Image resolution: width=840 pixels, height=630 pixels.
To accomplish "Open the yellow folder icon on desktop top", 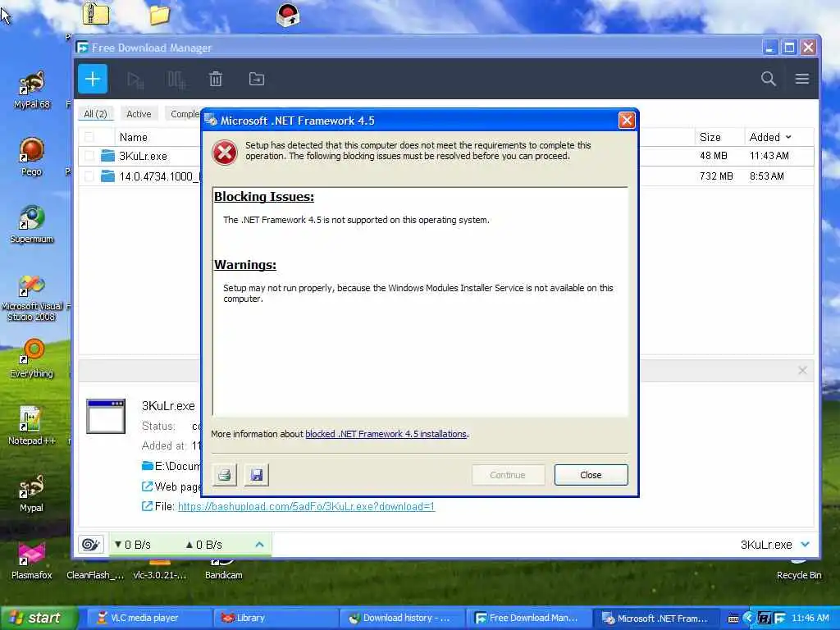I will 160,15.
